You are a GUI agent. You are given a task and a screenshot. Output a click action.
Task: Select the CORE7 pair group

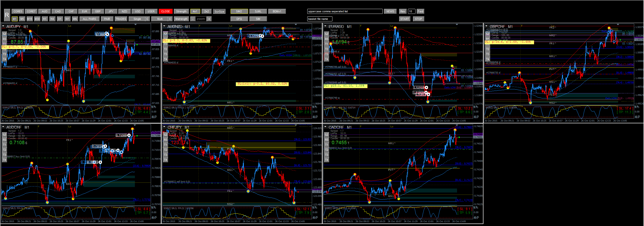pyautogui.click(x=31, y=11)
